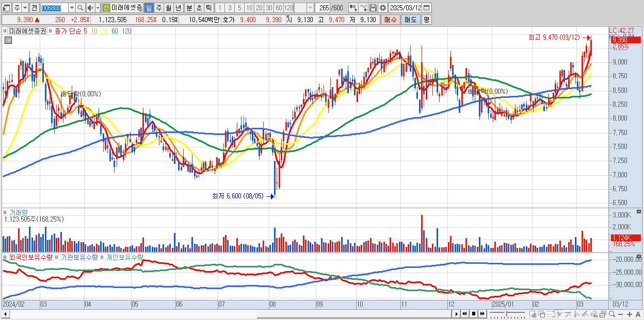Fast-forward chart replay
This screenshot has width=644, height=320.
(x=482, y=314)
